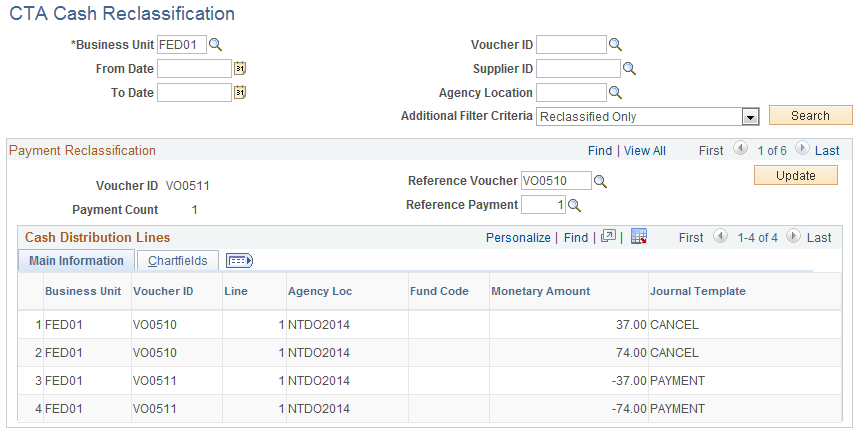The width and height of the screenshot is (866, 437).
Task: Show previous payment reclassification row arrow
Action: pyautogui.click(x=740, y=149)
